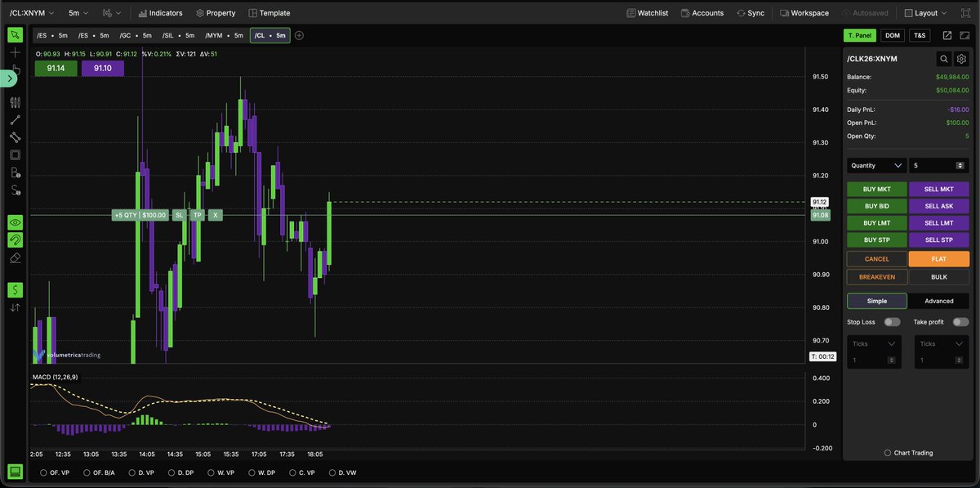Viewport: 980px width, 488px height.
Task: Click the SL button on position line
Action: (x=179, y=215)
